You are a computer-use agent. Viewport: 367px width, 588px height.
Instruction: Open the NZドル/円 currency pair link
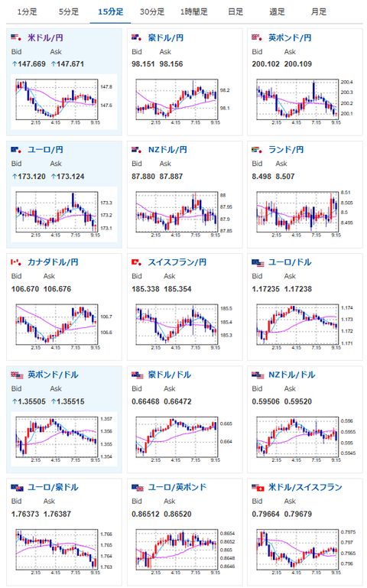(x=167, y=150)
